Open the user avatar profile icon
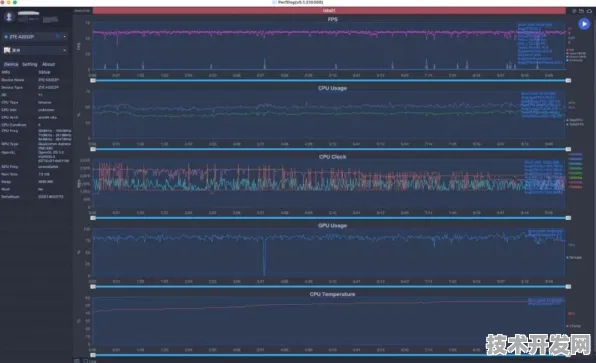Image resolution: width=596 pixels, height=363 pixels. pos(9,16)
